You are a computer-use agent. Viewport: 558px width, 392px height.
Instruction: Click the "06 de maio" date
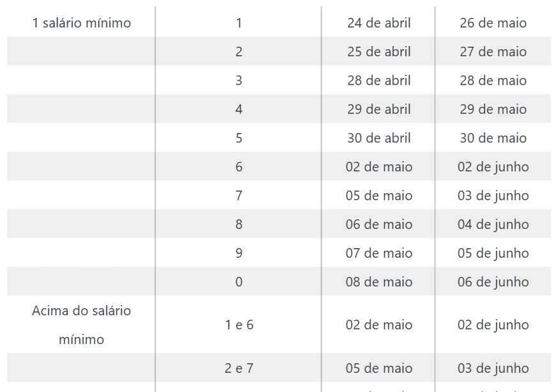[379, 224]
